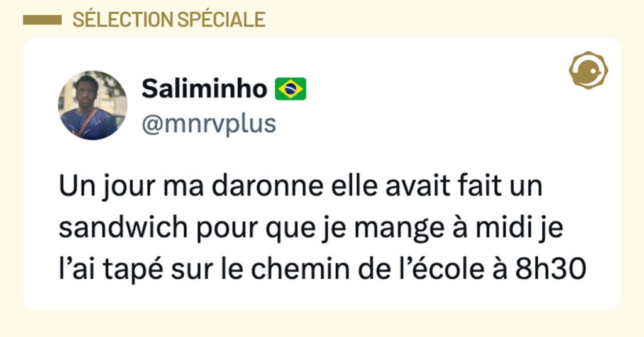644x337 pixels.
Task: Click the SÉLECTION SPÉCIALE heading
Action: [x=169, y=20]
